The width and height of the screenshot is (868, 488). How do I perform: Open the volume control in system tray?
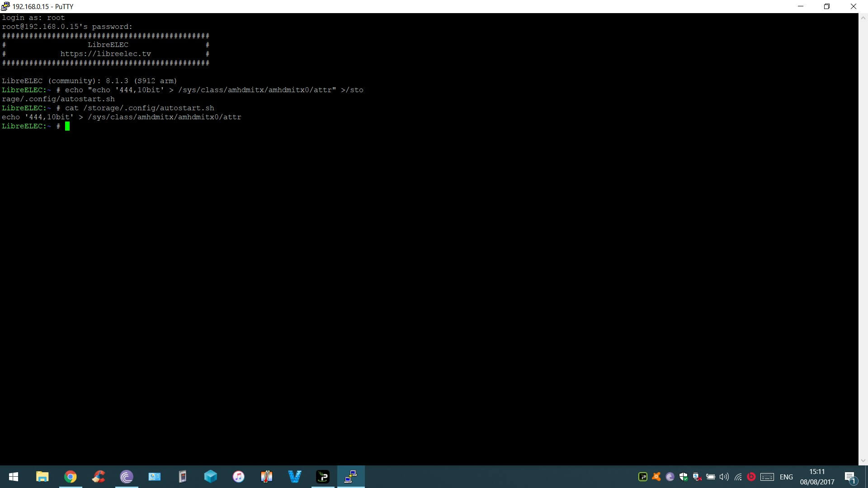click(x=724, y=477)
